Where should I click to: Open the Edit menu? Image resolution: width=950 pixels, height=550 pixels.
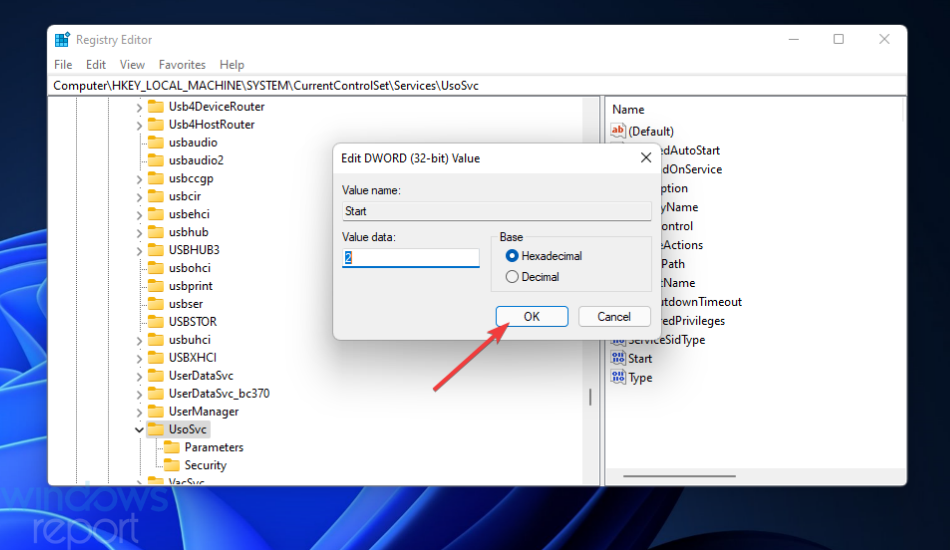tap(96, 65)
